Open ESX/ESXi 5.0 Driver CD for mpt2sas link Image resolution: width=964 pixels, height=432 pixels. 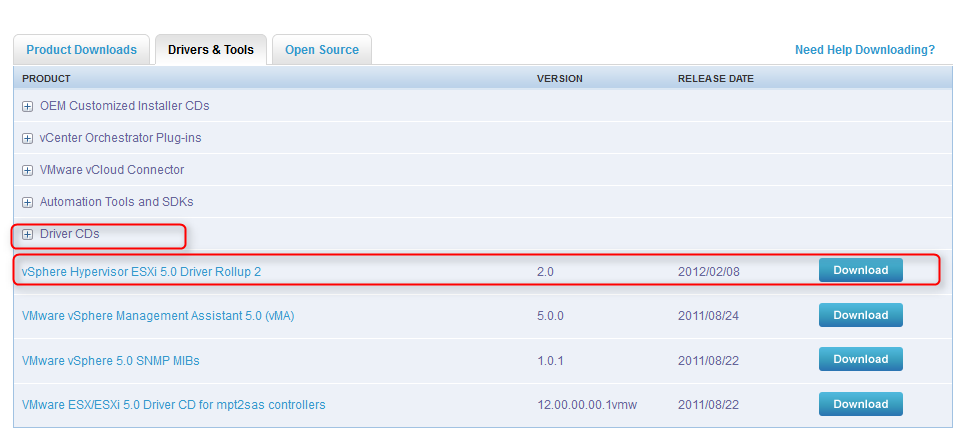tap(173, 405)
